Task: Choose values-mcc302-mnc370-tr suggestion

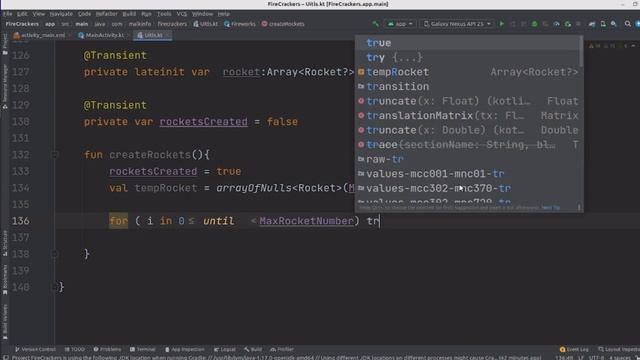Action: pyautogui.click(x=467, y=189)
